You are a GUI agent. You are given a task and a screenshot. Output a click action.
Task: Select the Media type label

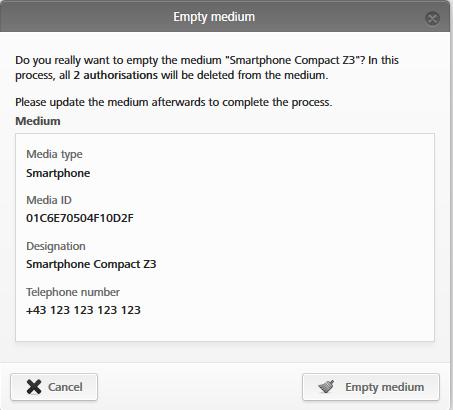tap(54, 154)
